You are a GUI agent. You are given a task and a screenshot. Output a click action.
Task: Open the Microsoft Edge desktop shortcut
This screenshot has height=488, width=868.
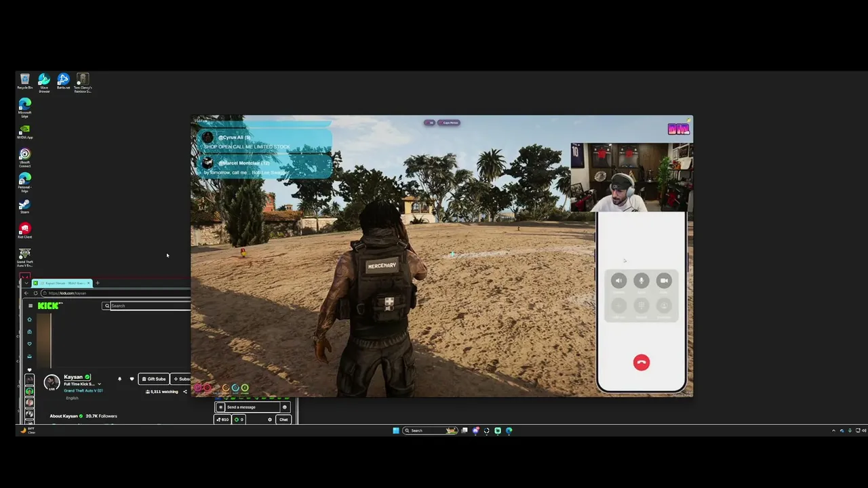[25, 108]
